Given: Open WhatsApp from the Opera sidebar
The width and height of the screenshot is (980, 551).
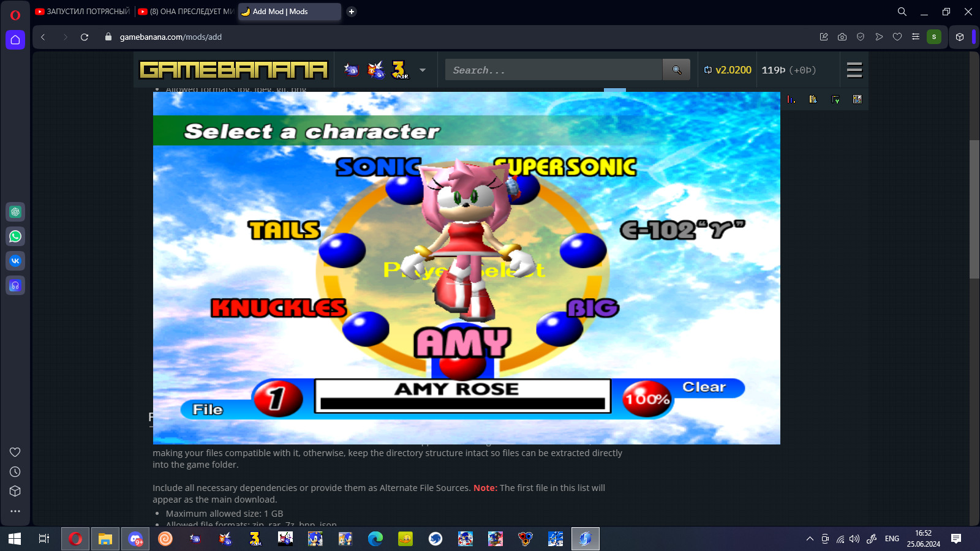Looking at the screenshot, I should click(x=15, y=236).
